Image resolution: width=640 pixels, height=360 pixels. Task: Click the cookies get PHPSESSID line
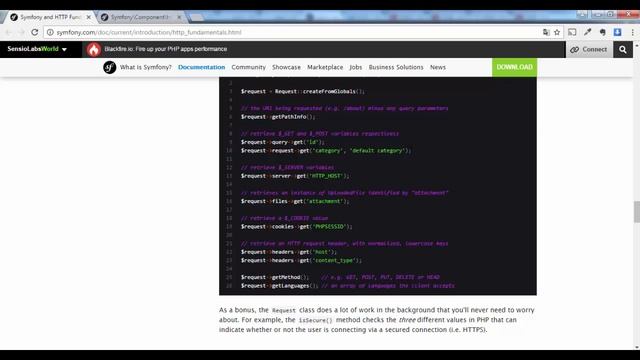pos(296,227)
